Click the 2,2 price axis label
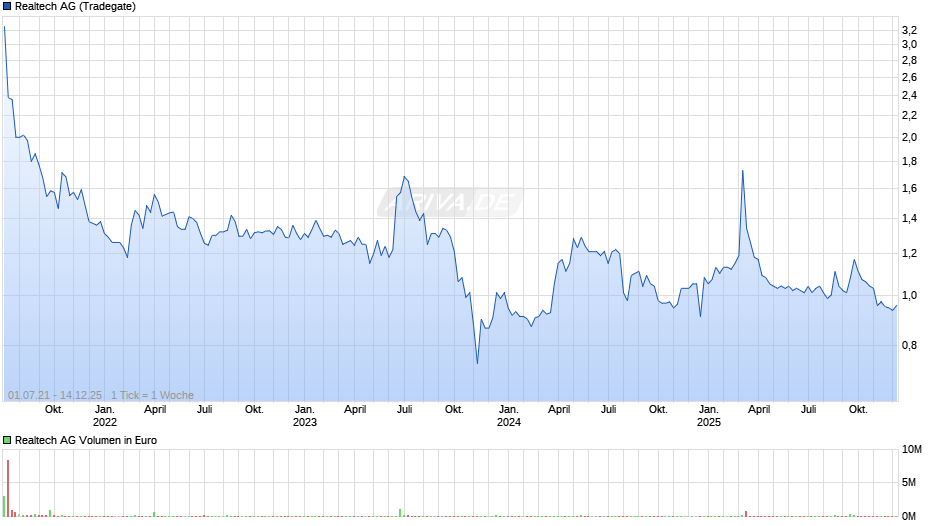This screenshot has width=940, height=526. [909, 115]
